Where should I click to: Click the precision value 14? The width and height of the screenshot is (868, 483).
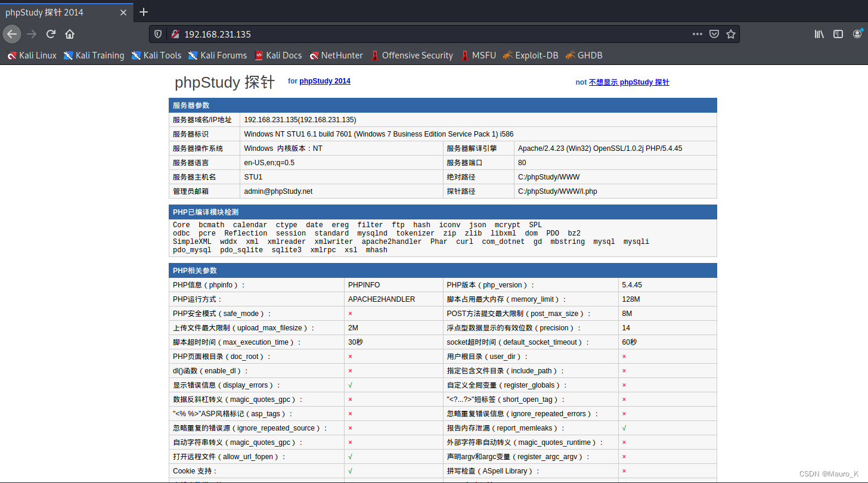[x=626, y=328]
